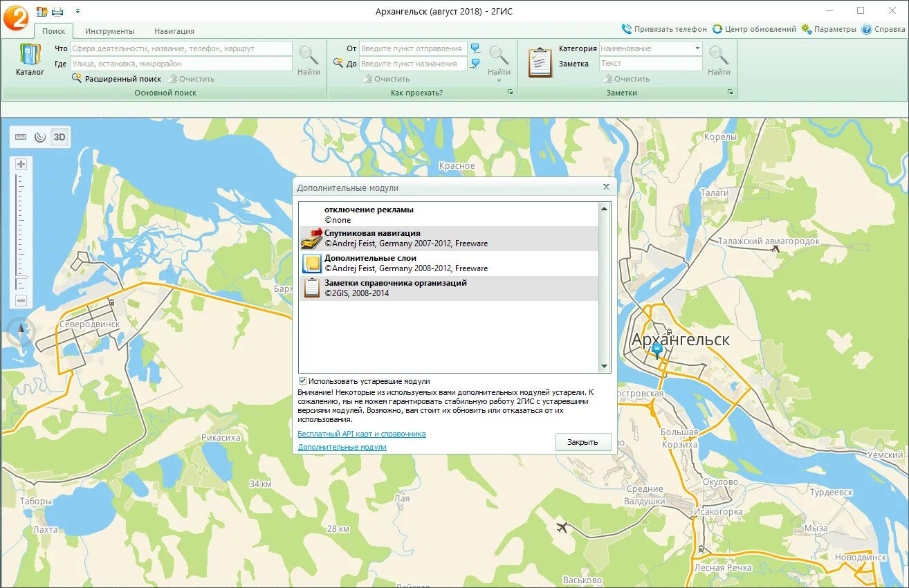The image size is (909, 588).
Task: Switch to the Инструменты ribbon tab
Action: click(x=109, y=31)
